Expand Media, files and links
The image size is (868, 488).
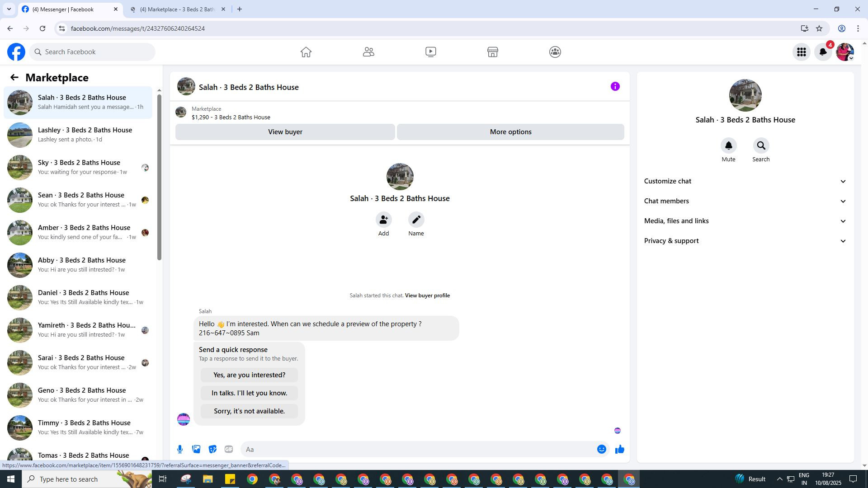(x=745, y=221)
